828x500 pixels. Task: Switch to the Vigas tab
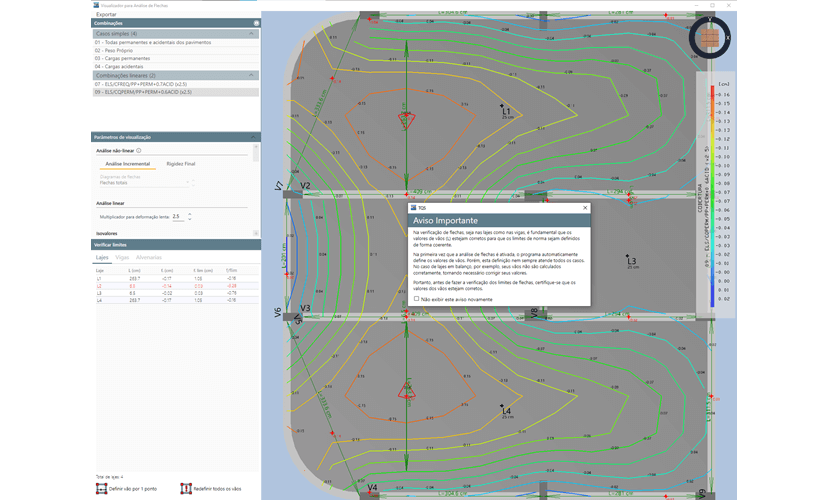122,258
